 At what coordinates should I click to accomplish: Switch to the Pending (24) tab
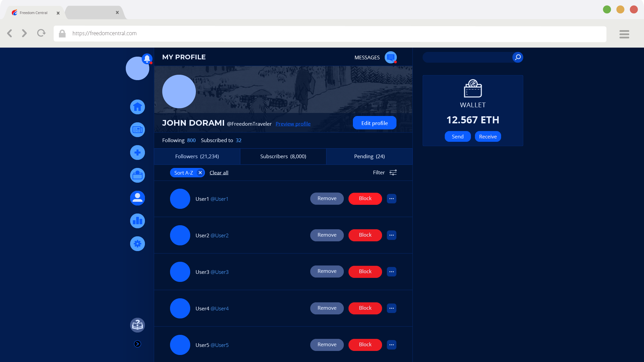369,157
